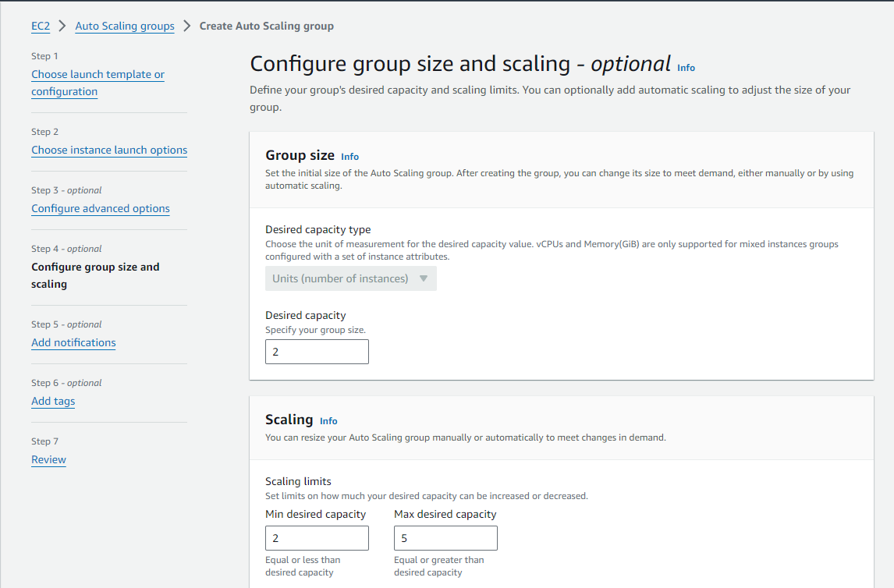Click the Desired capacity input field
The height and width of the screenshot is (588, 894).
pyautogui.click(x=317, y=352)
